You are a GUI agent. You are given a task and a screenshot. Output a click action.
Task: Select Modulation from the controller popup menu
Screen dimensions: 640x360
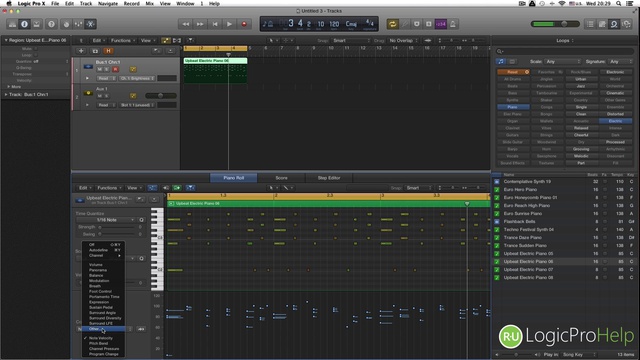[103, 281]
